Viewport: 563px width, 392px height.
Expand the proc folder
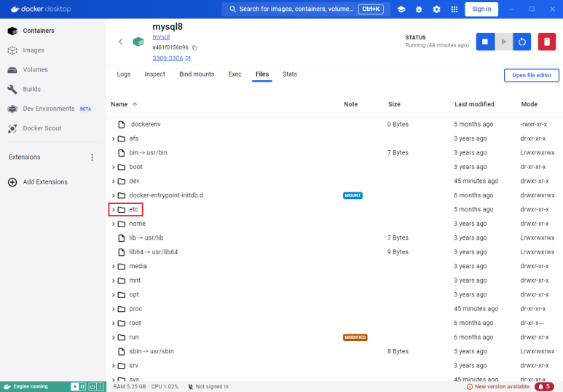point(114,309)
